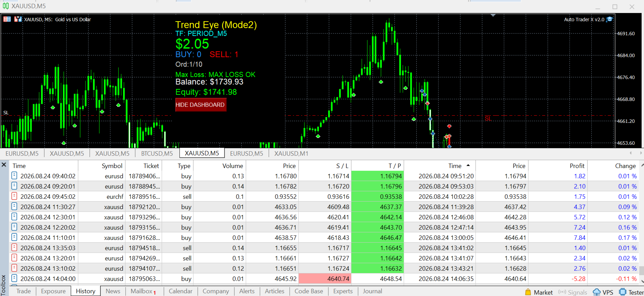Click the row icon for the 11:30:27 xauusd buy deal
The width and height of the screenshot is (644, 296).
click(14, 207)
